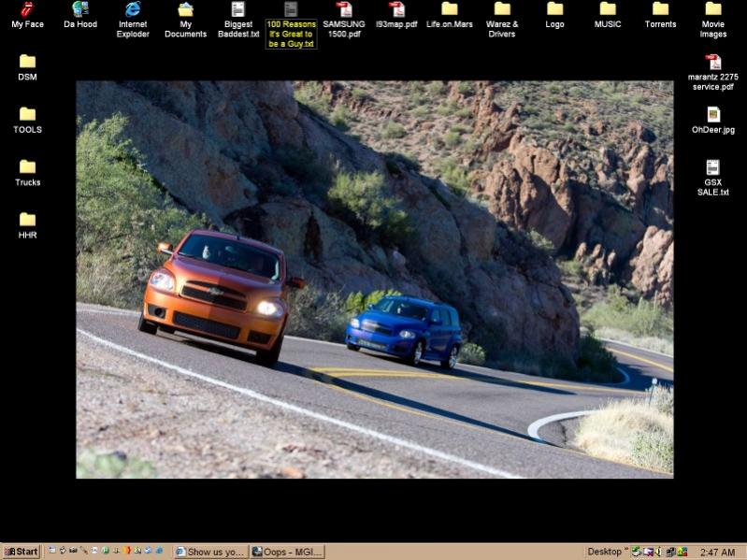Image resolution: width=747 pixels, height=560 pixels.
Task: Expand the Desktop toolbar chevron
Action: (x=626, y=552)
